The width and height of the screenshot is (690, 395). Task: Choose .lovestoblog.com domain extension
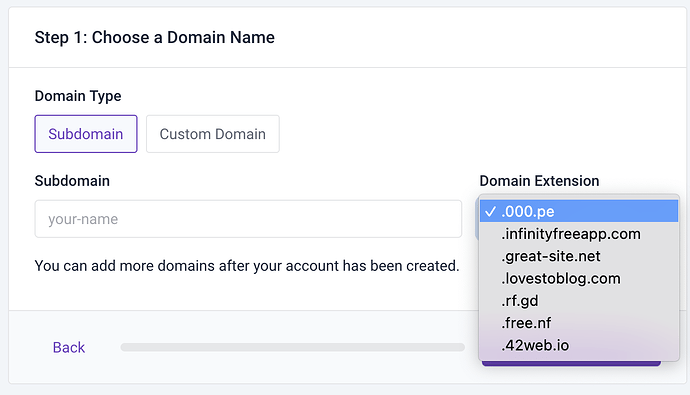tap(579, 278)
